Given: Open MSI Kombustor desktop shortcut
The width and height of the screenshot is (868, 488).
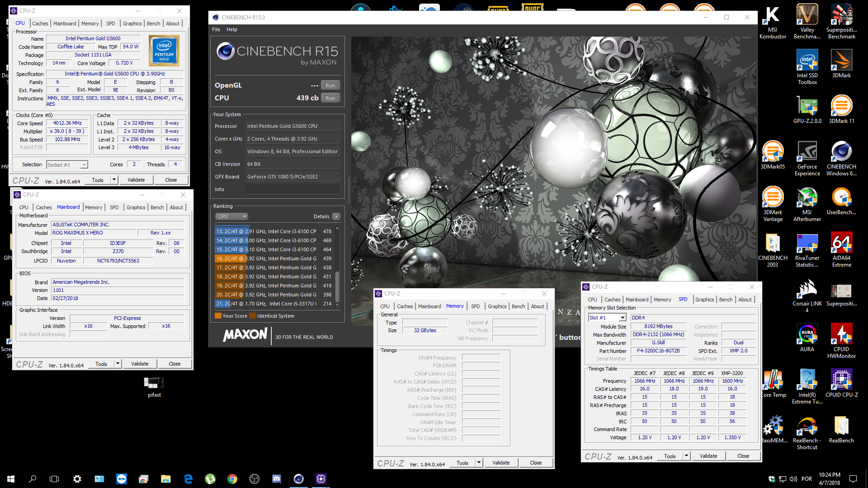Looking at the screenshot, I should tap(773, 21).
